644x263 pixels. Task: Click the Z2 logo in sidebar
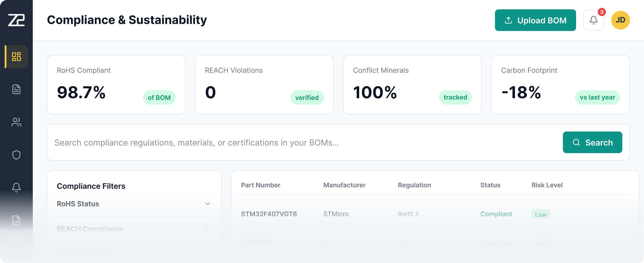pos(16,20)
